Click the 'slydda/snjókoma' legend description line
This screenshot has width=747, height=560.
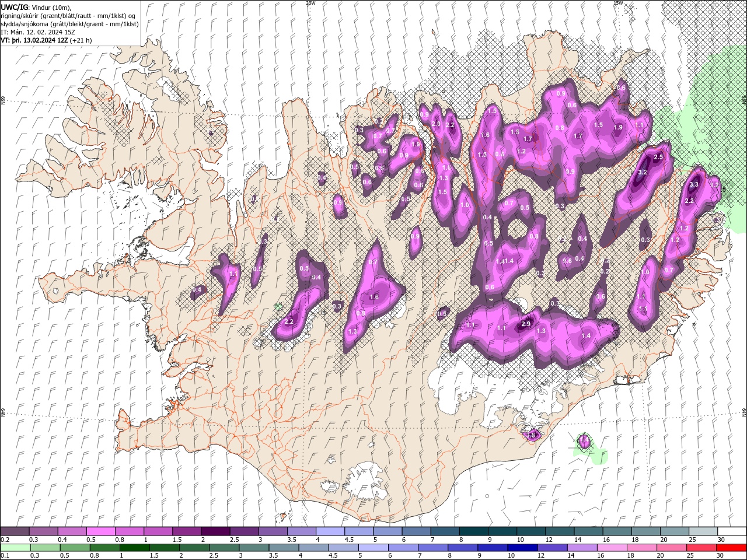tap(69, 24)
